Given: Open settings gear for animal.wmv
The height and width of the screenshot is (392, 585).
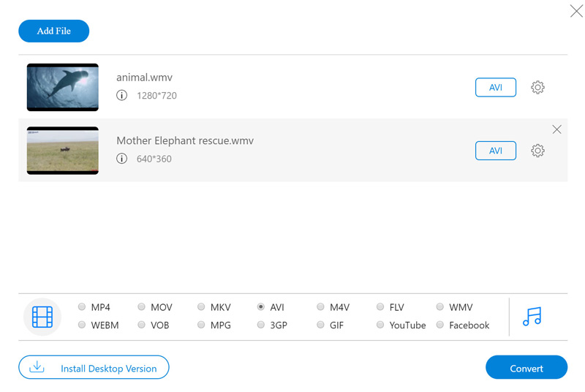Looking at the screenshot, I should tap(537, 87).
